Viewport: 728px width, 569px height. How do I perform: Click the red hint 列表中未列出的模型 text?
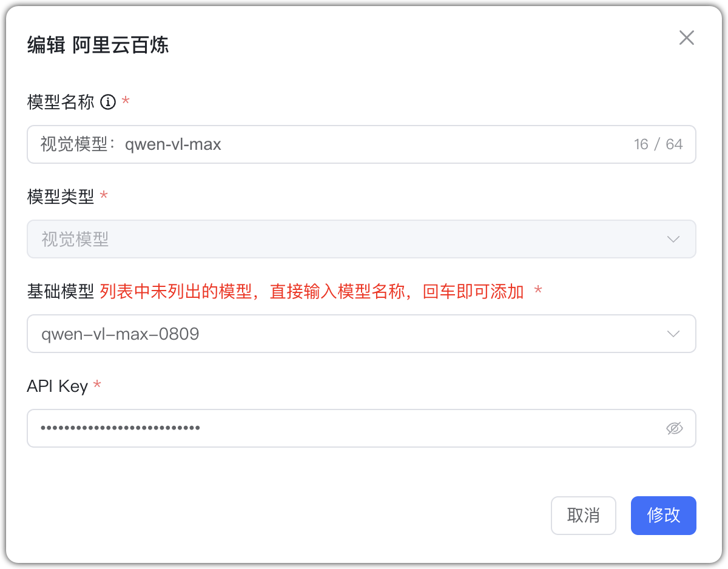click(312, 292)
